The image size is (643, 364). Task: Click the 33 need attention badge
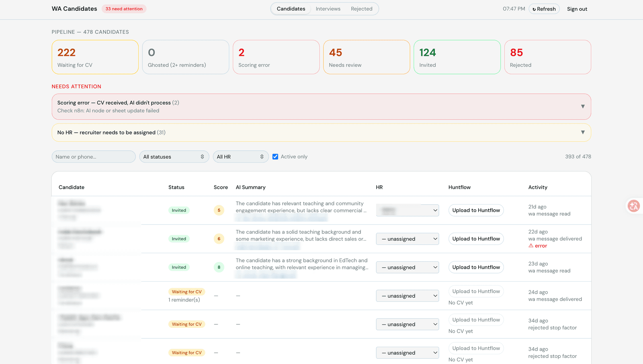(x=124, y=9)
